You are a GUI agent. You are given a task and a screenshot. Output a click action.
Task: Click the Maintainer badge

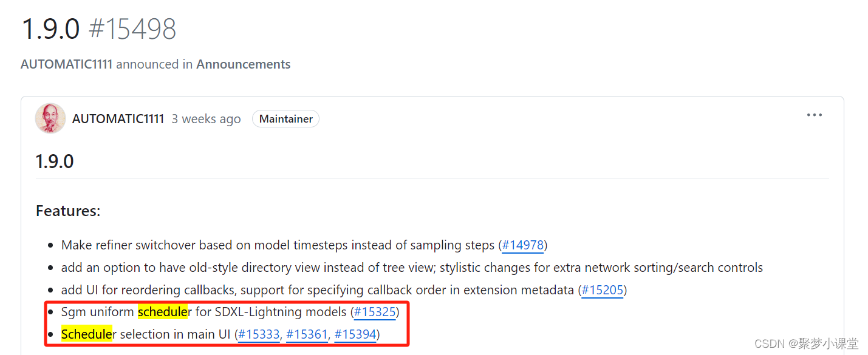pos(286,119)
